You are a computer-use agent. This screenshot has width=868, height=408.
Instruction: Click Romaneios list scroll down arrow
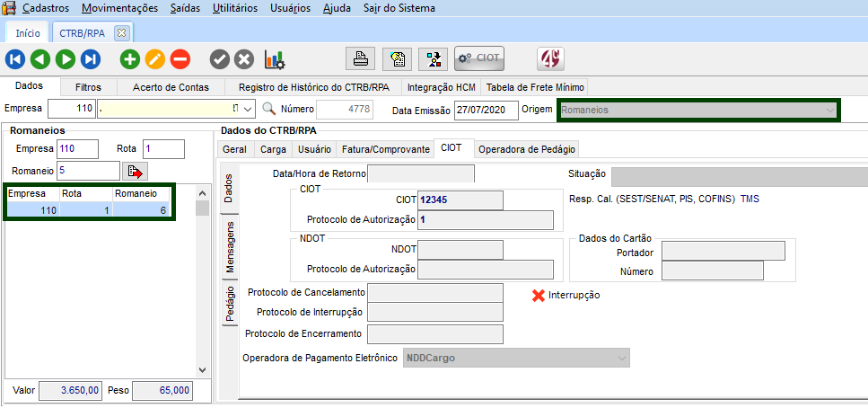coord(201,369)
